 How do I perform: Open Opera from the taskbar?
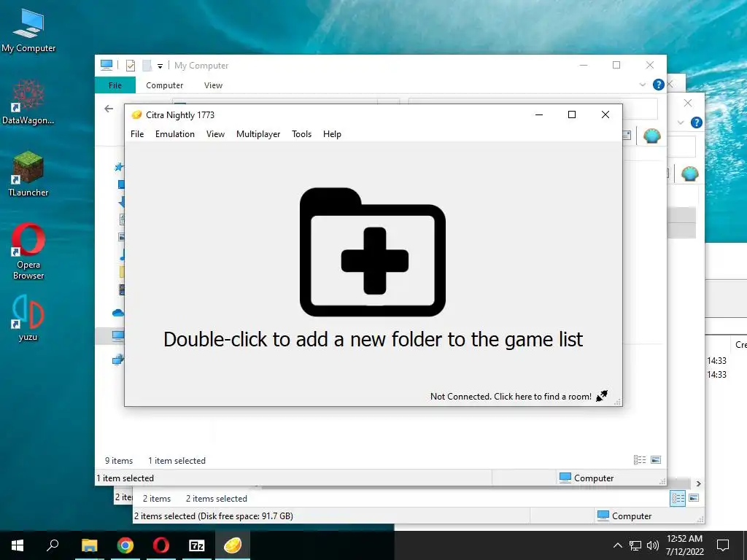pyautogui.click(x=161, y=545)
